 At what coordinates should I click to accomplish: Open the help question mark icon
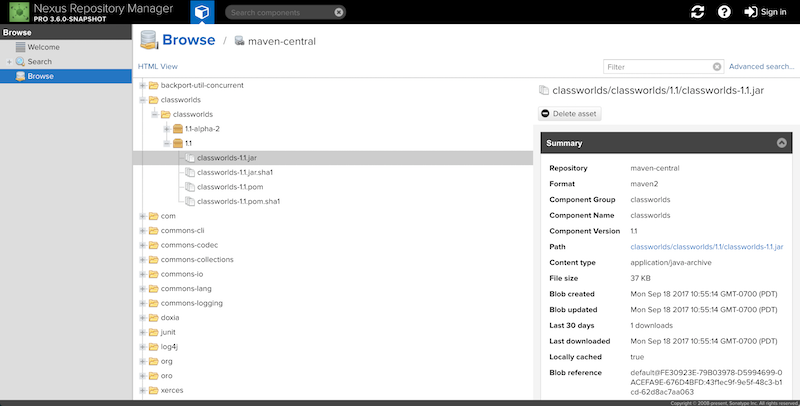coord(724,12)
